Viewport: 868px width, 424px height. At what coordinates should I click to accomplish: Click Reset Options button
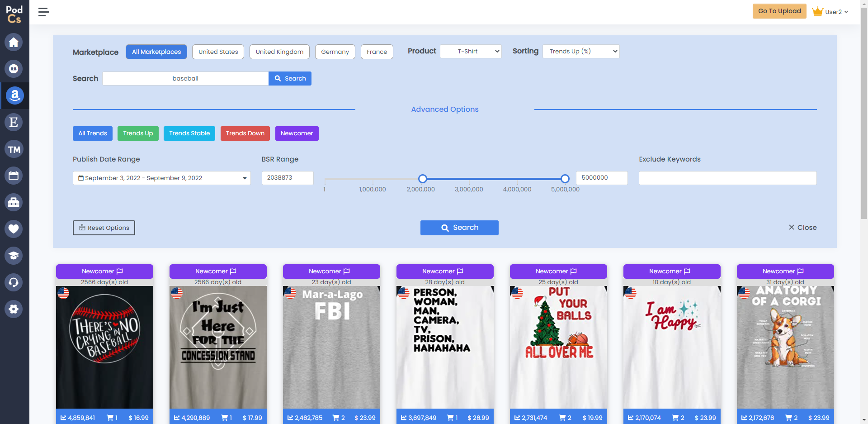coord(104,228)
